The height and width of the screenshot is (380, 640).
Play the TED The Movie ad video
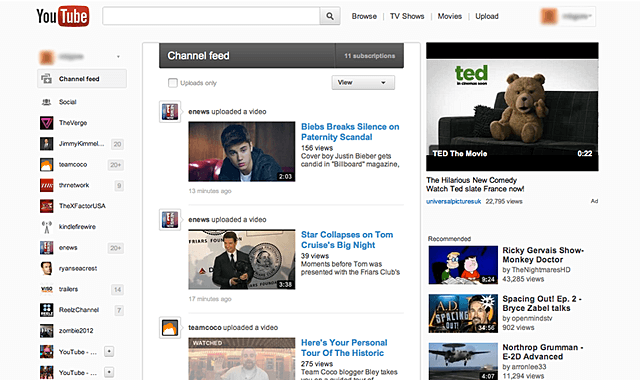coord(512,107)
